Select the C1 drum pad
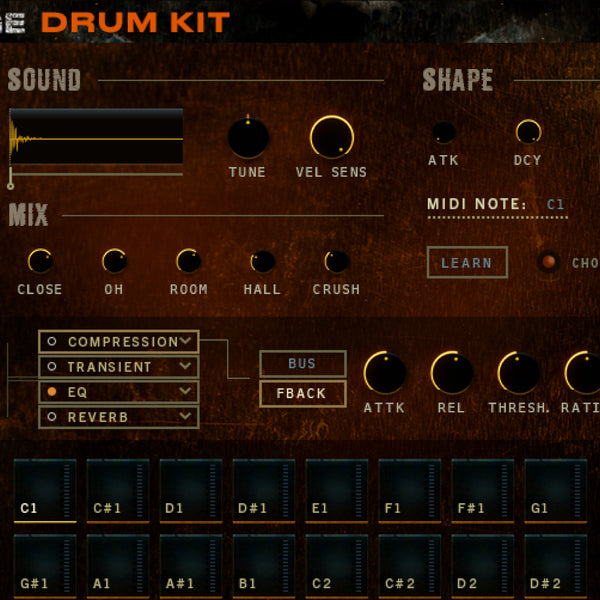This screenshot has height=600, width=600. click(45, 491)
